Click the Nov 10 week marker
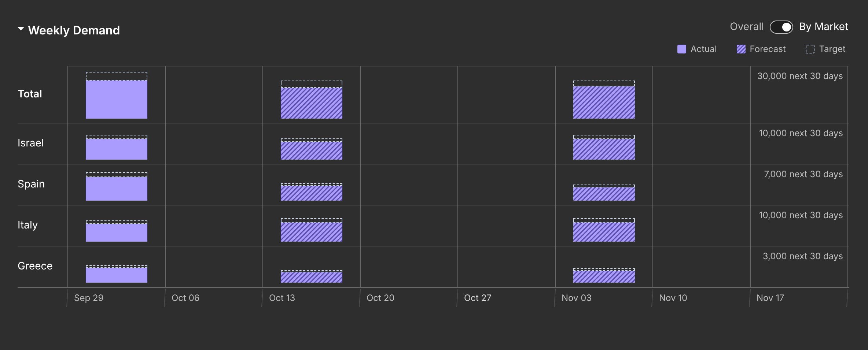868x350 pixels. pos(673,298)
